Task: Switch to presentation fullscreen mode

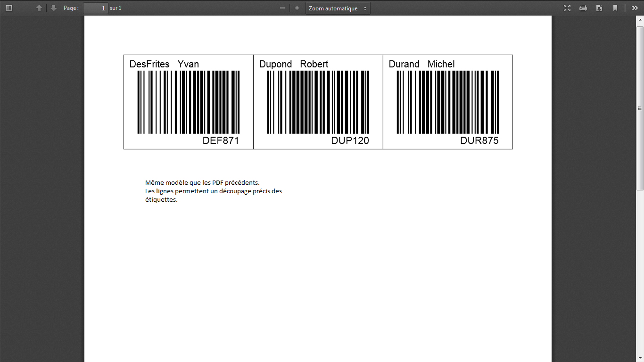Action: point(567,8)
